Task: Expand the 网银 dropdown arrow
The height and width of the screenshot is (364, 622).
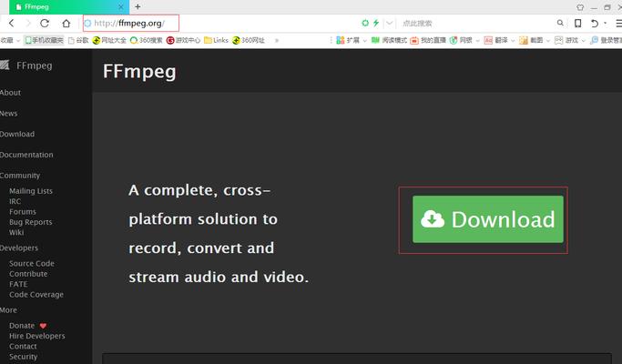Action: [x=477, y=40]
